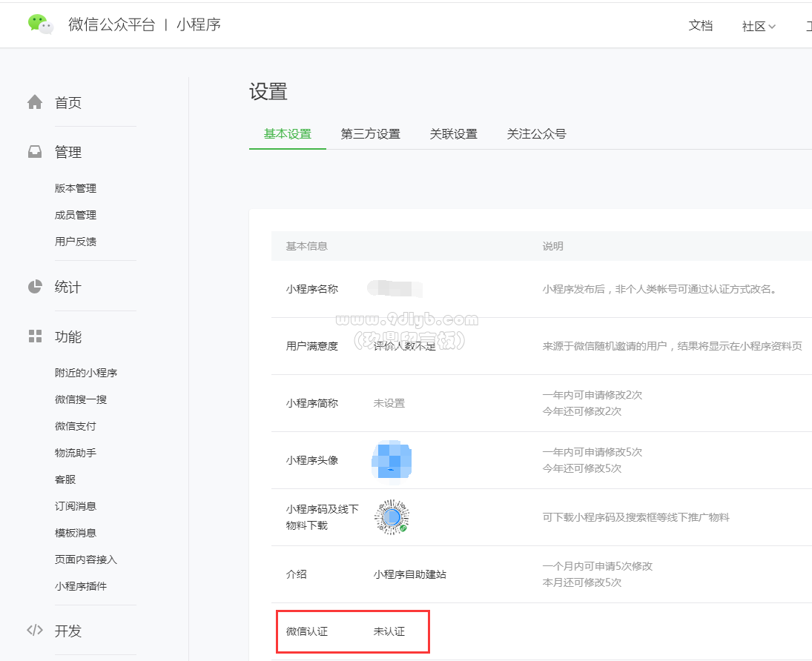
Task: Open 小程序插件 in the sidebar
Action: [x=81, y=586]
